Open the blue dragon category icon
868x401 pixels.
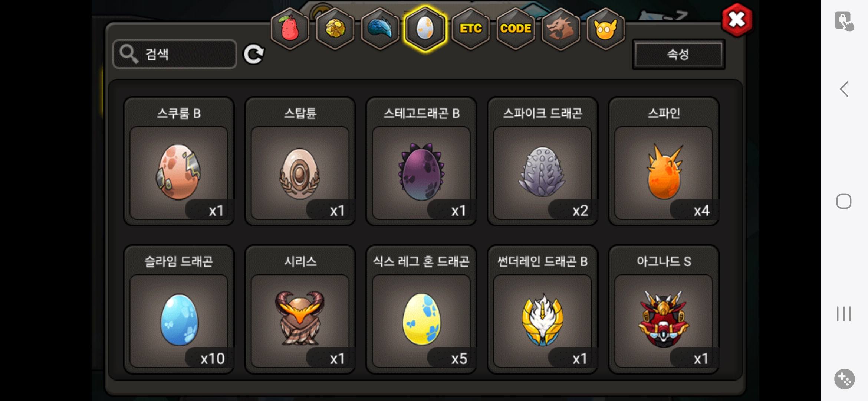point(380,29)
